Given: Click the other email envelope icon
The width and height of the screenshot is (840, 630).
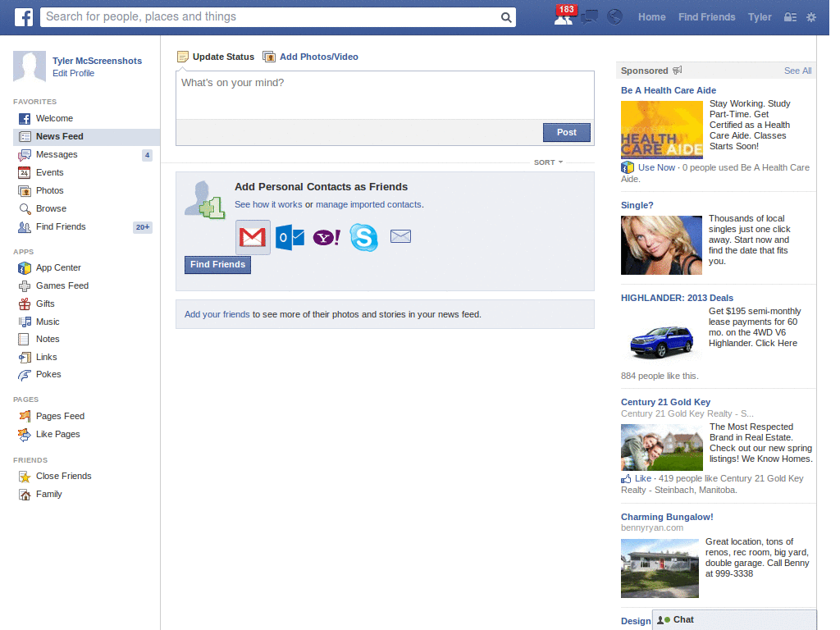Looking at the screenshot, I should click(x=400, y=236).
